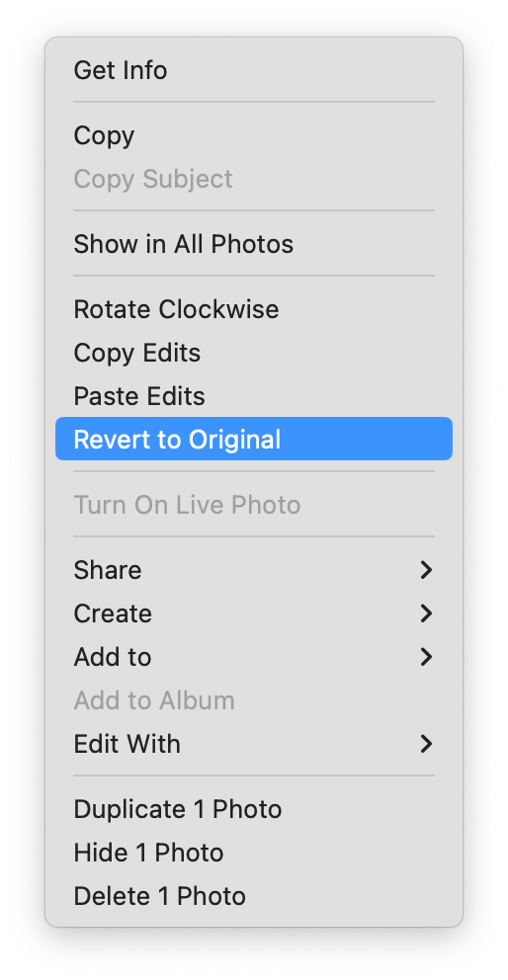This screenshot has width=508, height=980.
Task: Expand the chevron beside Share
Action: (426, 570)
